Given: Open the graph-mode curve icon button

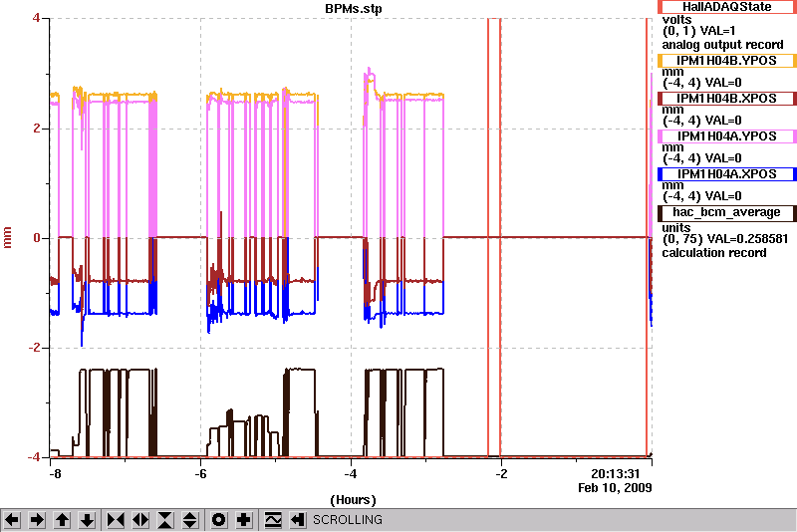Looking at the screenshot, I should point(273,520).
